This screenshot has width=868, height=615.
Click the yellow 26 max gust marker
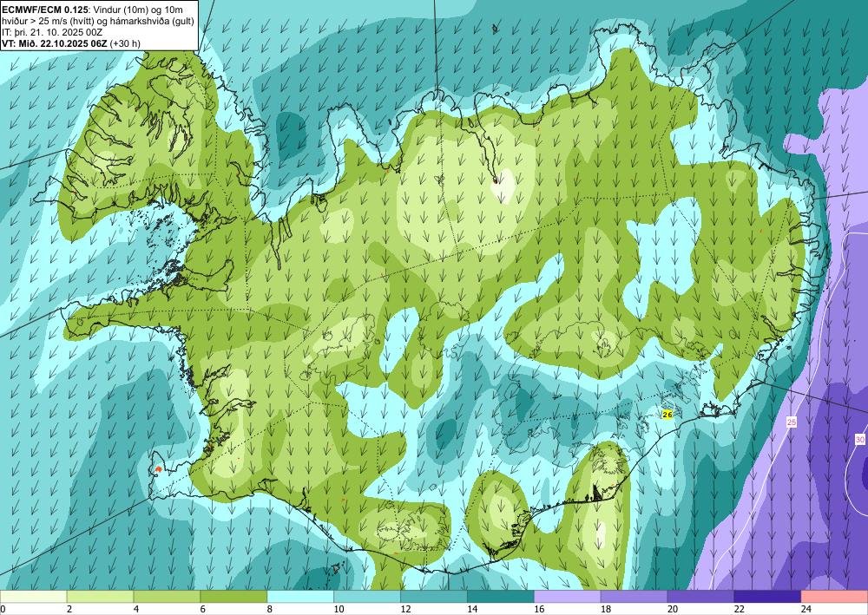point(667,414)
